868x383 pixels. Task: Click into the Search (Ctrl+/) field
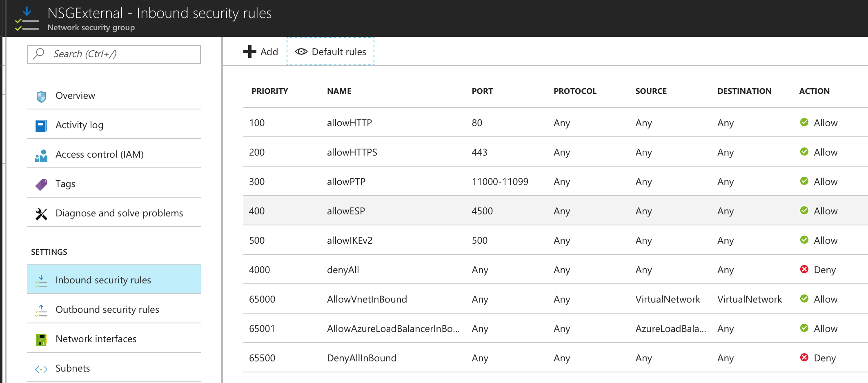click(114, 54)
